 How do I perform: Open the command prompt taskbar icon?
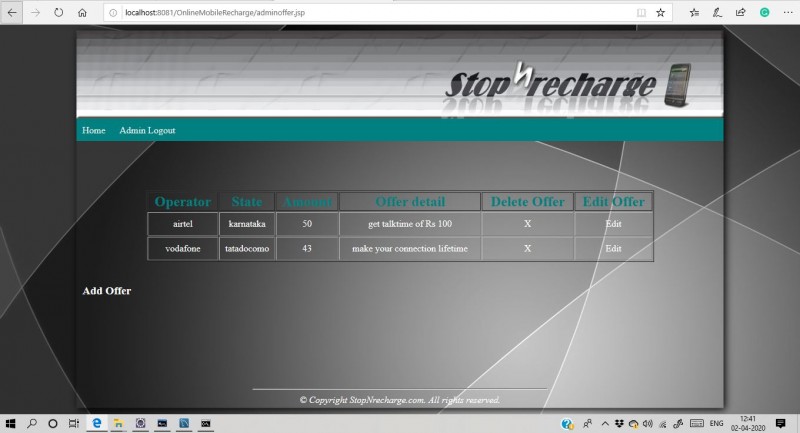(205, 423)
